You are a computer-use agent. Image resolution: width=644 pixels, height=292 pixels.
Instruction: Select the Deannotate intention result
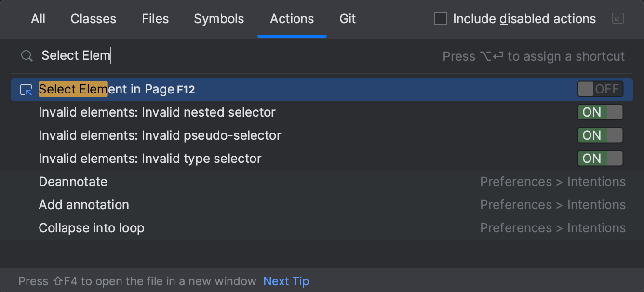pos(73,182)
